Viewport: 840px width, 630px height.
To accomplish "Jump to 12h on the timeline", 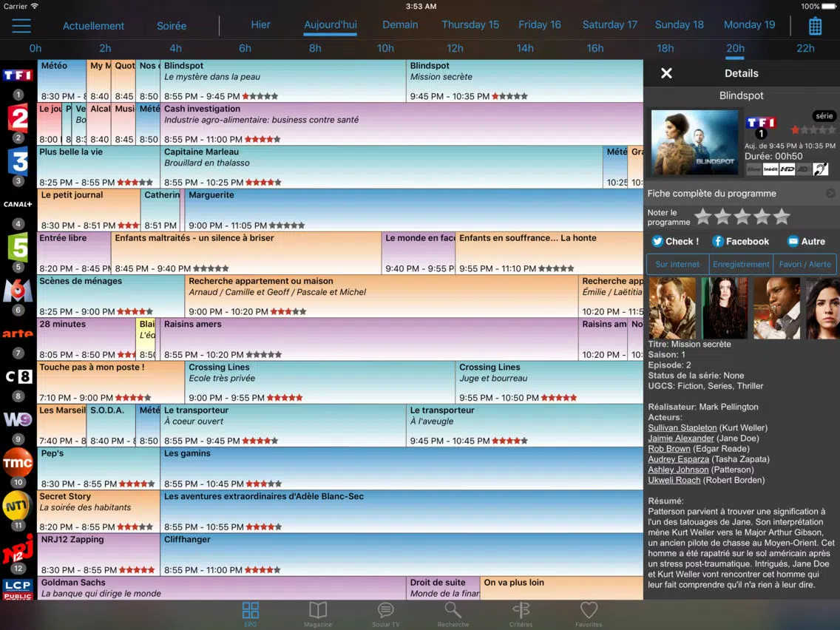I will point(455,48).
